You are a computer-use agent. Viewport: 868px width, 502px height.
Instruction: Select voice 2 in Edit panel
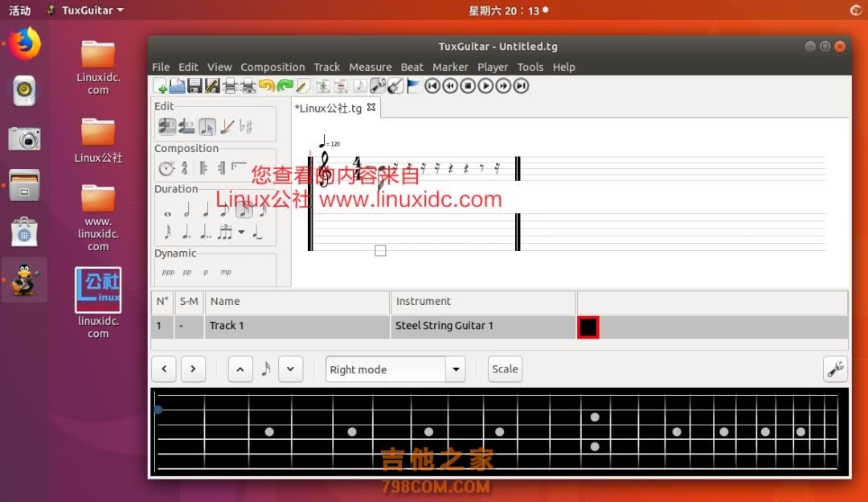(x=186, y=127)
